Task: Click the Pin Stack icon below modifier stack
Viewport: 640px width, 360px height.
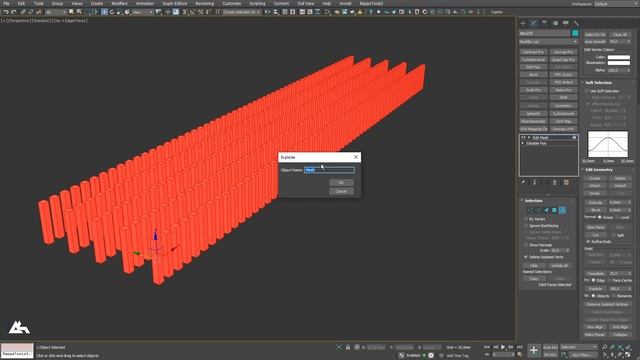Action: [523, 182]
